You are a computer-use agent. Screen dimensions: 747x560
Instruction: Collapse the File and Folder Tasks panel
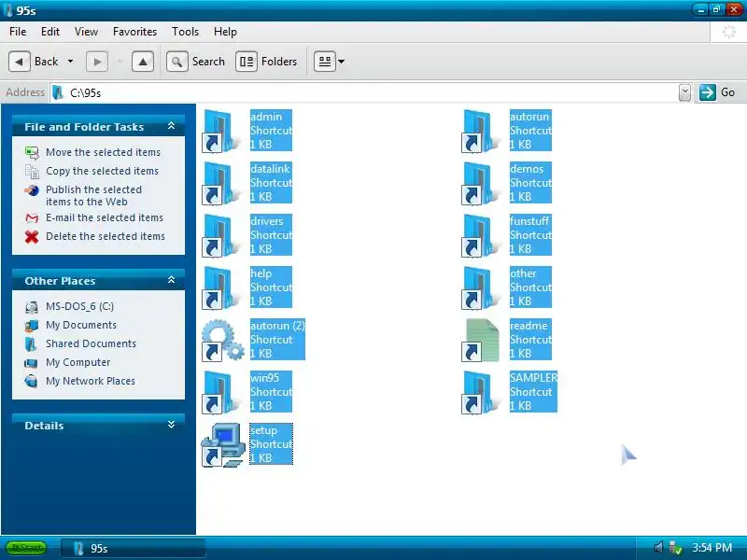[172, 126]
